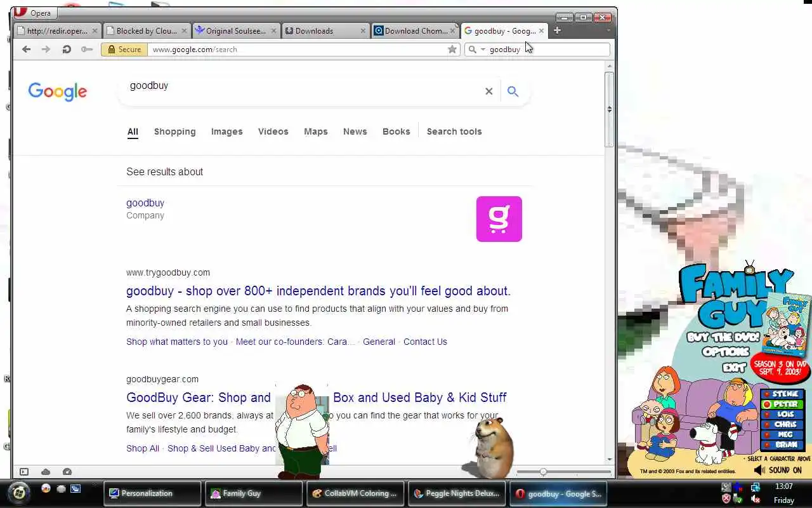The image size is (812, 508).
Task: Click the Opera Turbo speedometer icon
Action: coord(67,472)
